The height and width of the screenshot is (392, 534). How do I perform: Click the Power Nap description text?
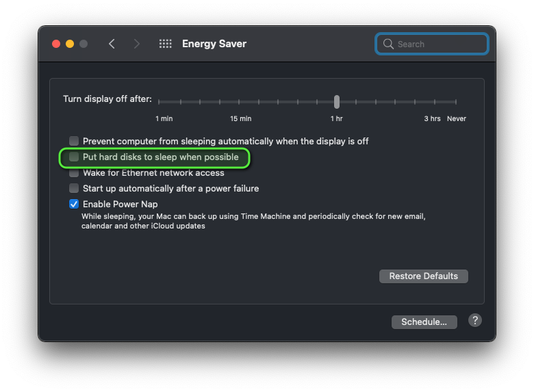coord(253,221)
